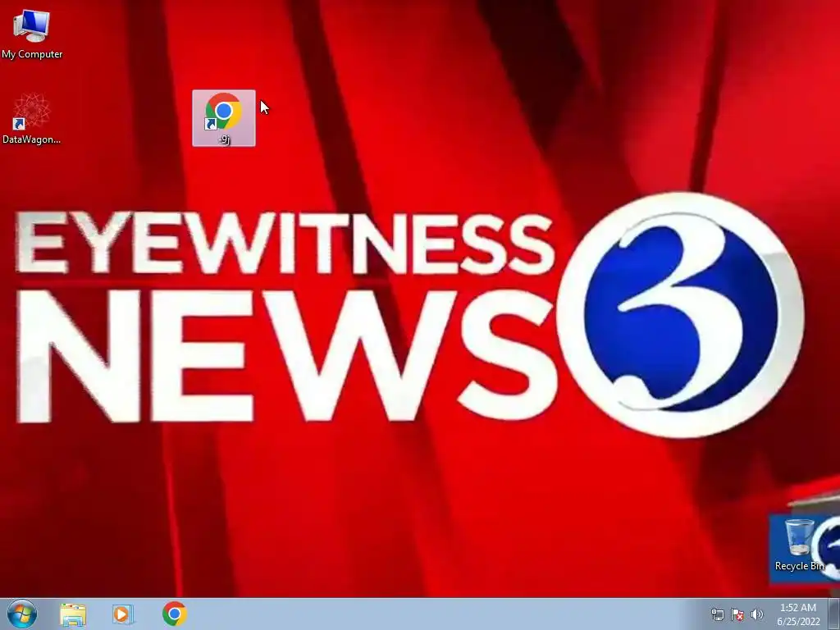Open Windows Explorer from the taskbar
This screenshot has height=630, width=840.
pos(73,614)
